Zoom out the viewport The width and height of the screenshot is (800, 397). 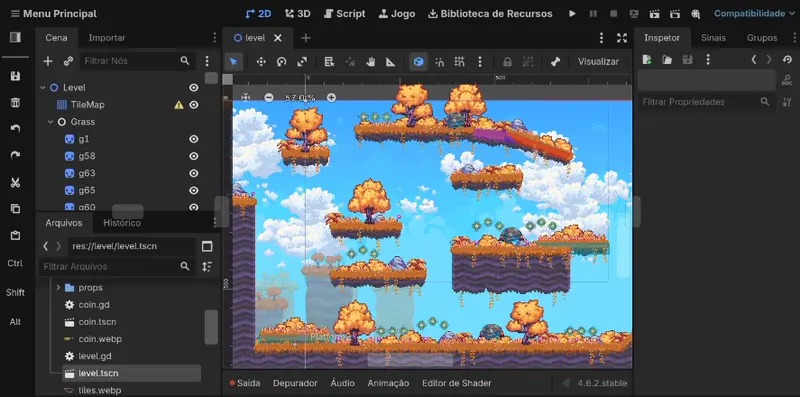269,97
